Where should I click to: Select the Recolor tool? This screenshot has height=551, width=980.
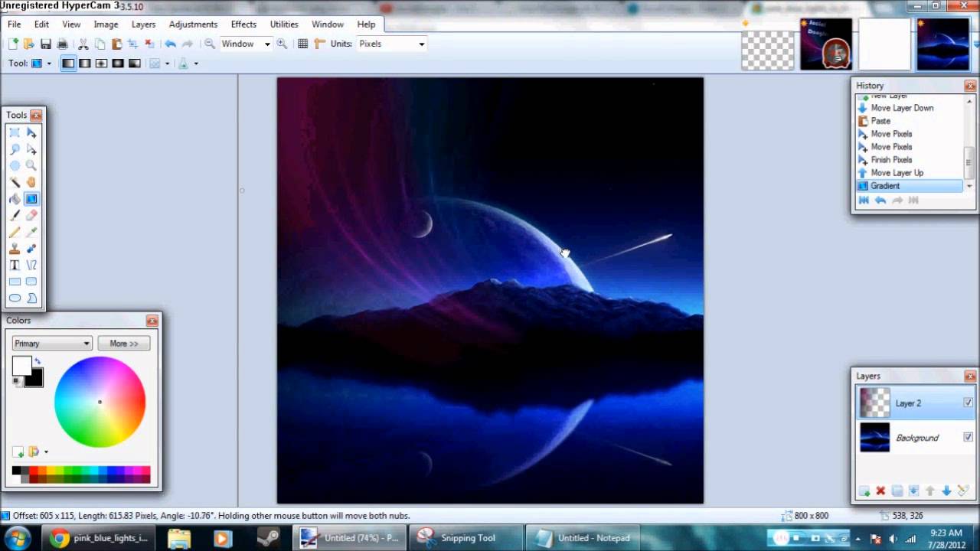[x=31, y=249]
